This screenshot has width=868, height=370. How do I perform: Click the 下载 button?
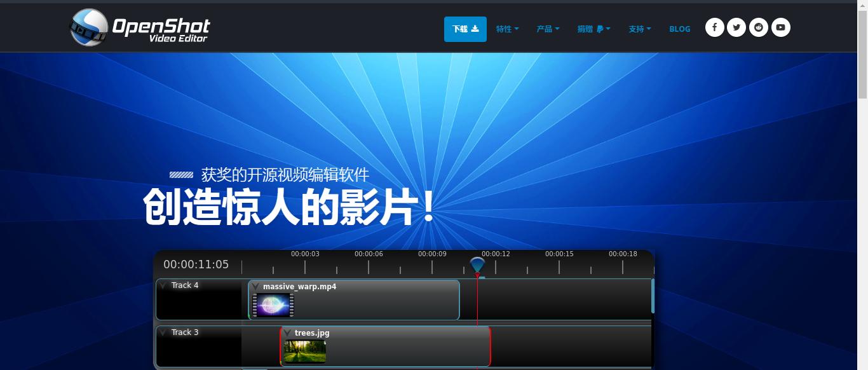coord(465,29)
